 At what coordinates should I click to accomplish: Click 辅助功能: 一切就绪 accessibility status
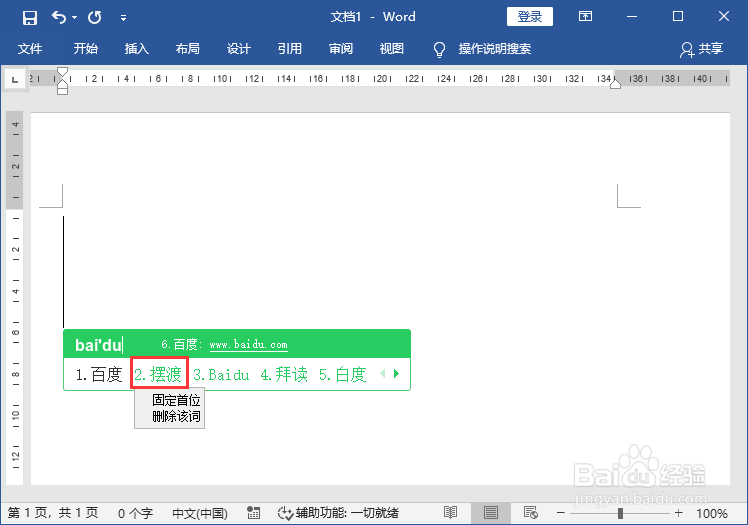(338, 513)
